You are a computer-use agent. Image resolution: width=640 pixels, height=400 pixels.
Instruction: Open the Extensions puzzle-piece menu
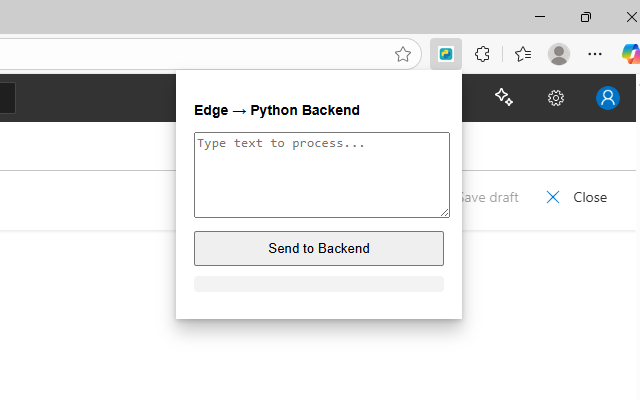[483, 54]
